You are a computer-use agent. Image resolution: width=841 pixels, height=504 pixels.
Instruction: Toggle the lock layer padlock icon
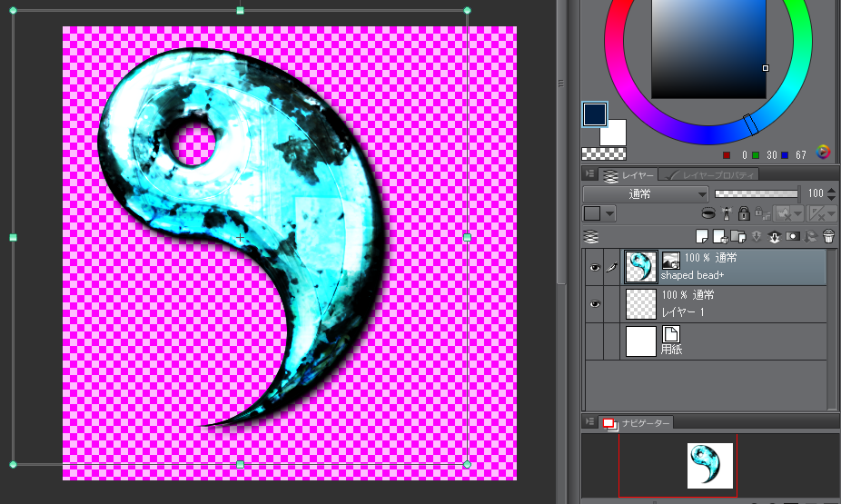click(x=743, y=214)
